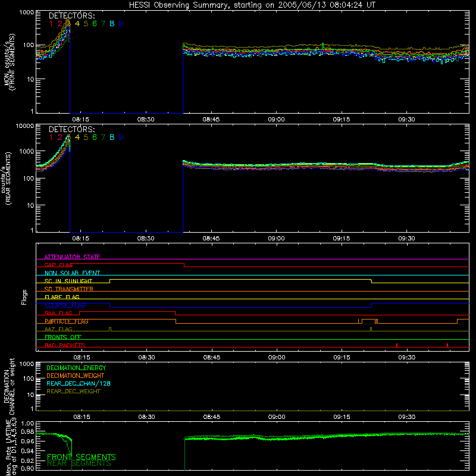
Task: Click the REAR_DEC_WEIGHT legend entry
Action: coord(73,392)
